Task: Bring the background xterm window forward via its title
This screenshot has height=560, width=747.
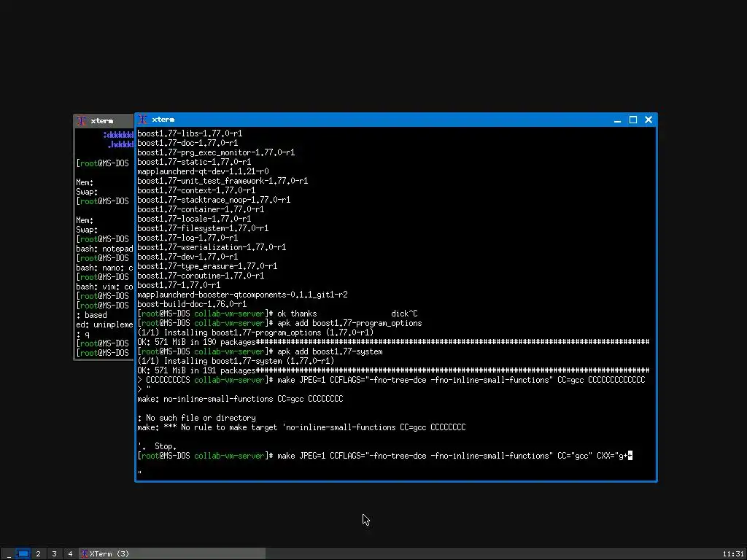Action: (x=102, y=121)
